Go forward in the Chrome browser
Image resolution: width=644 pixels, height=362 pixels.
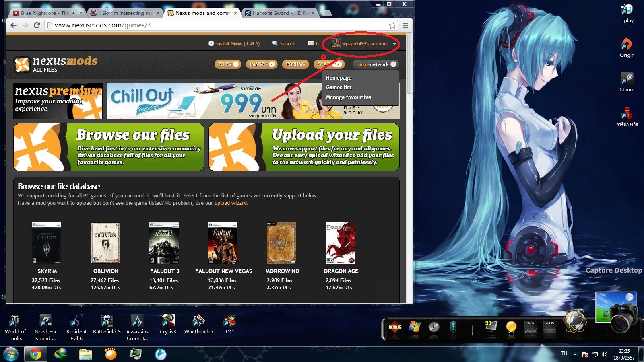(x=25, y=25)
